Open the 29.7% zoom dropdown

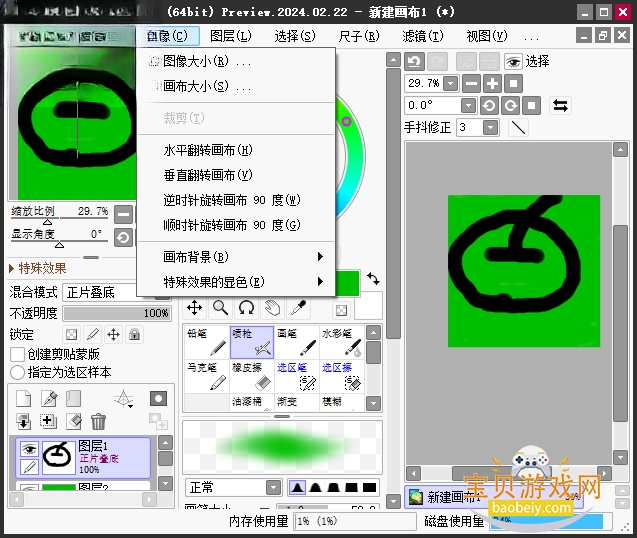tap(450, 84)
